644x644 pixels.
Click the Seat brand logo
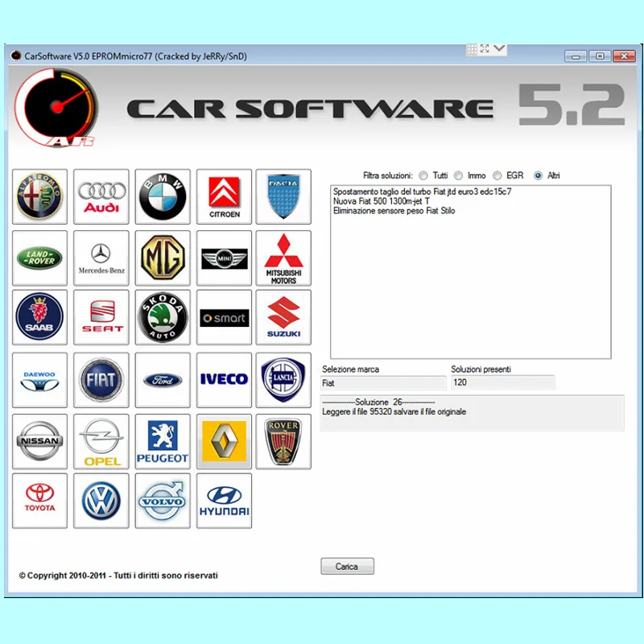pos(101,317)
